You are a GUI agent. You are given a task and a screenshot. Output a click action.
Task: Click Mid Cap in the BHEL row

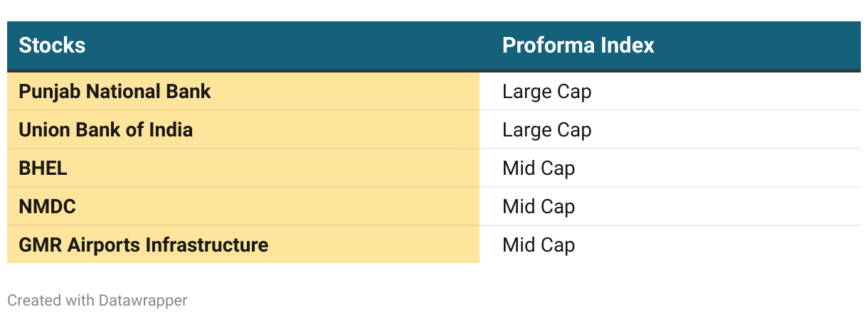click(538, 168)
